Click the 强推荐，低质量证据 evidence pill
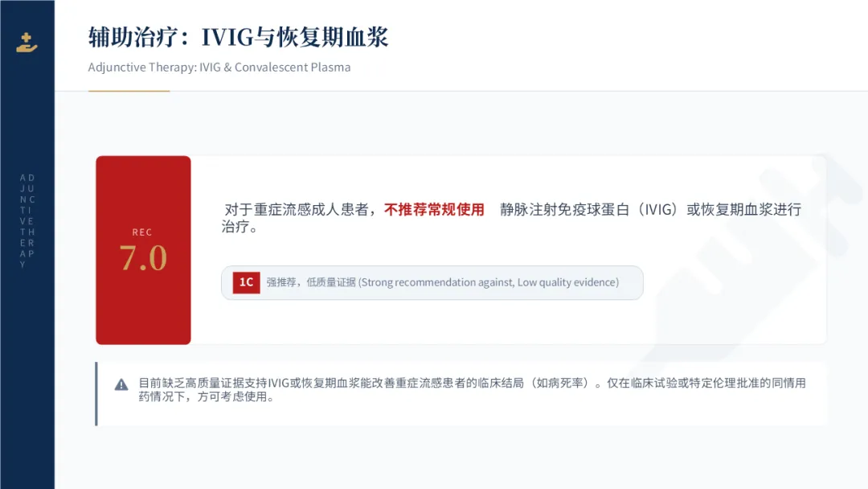The height and width of the screenshot is (489, 868). [x=432, y=283]
